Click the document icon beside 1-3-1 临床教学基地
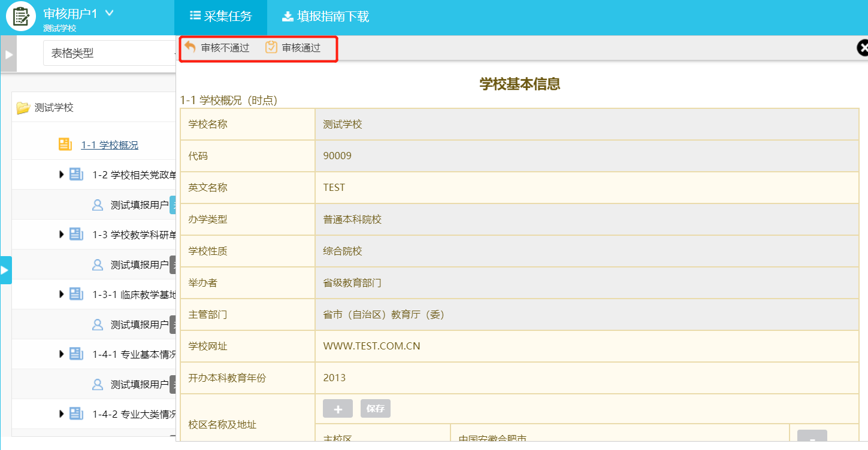 coord(76,294)
